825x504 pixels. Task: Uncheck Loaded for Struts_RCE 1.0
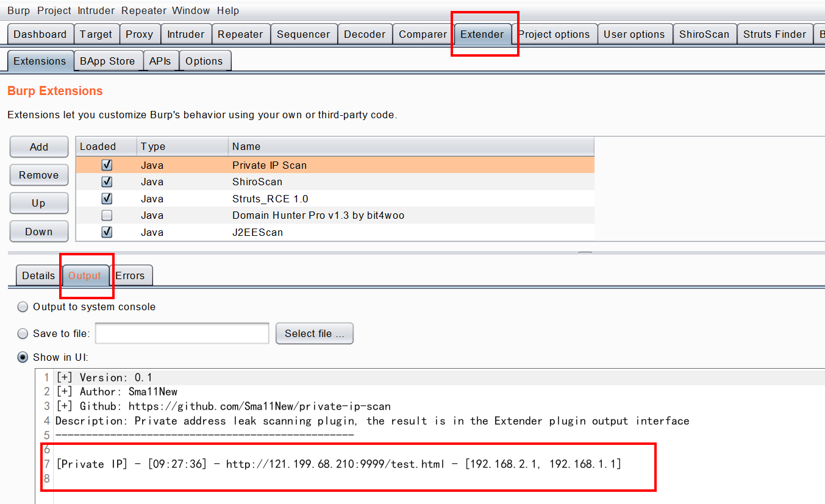pyautogui.click(x=107, y=199)
